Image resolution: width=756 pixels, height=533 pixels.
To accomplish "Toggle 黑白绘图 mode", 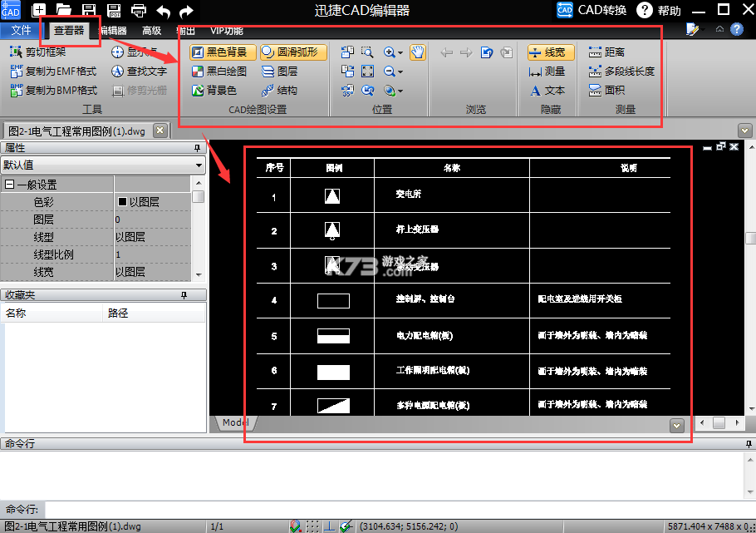I will [219, 72].
